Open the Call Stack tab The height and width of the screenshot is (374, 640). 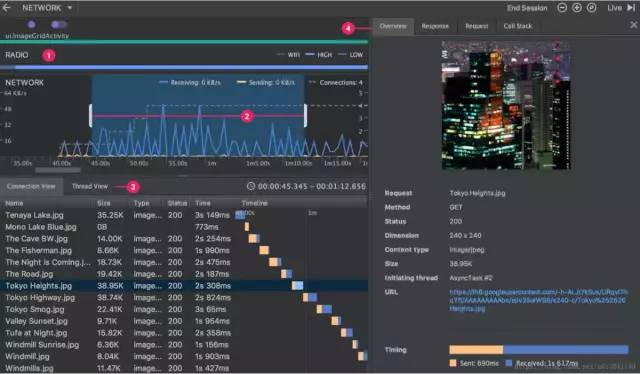point(518,26)
